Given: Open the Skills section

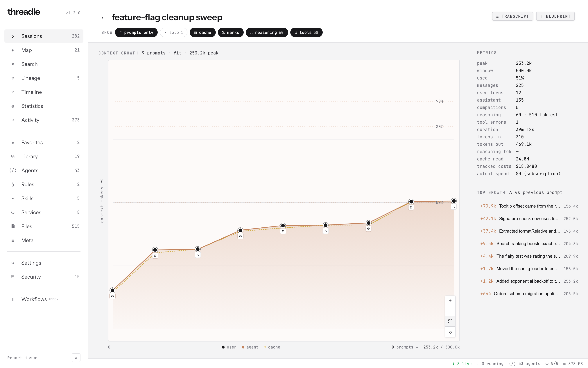Looking at the screenshot, I should pyautogui.click(x=44, y=198).
